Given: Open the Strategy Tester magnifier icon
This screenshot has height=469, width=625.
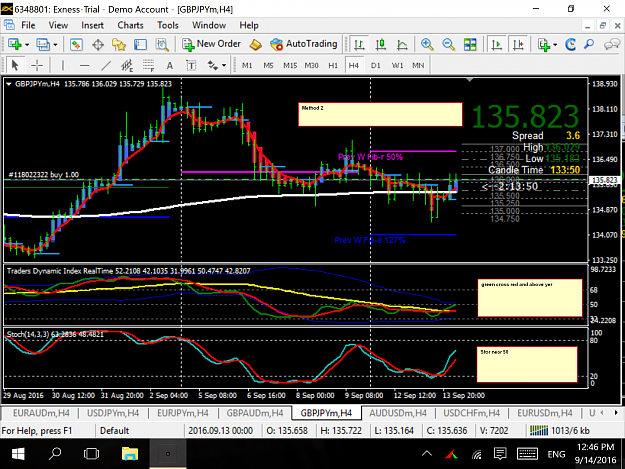Looking at the screenshot, I should coord(162,44).
